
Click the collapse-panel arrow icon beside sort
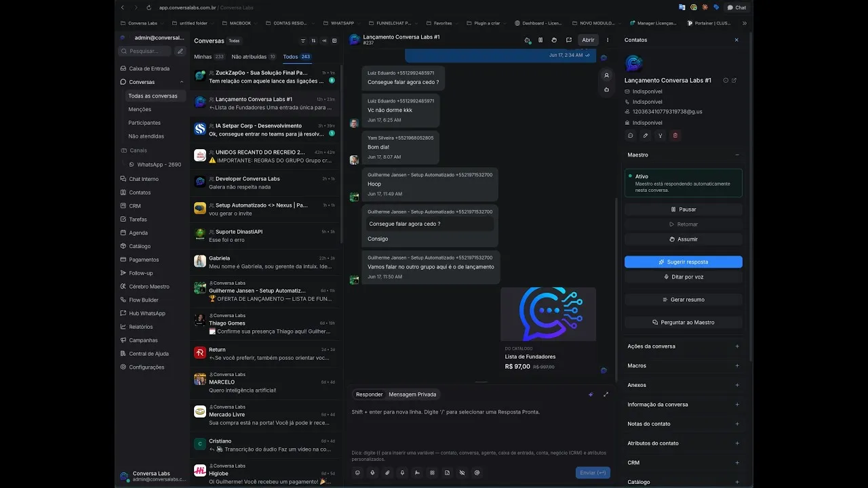(324, 41)
